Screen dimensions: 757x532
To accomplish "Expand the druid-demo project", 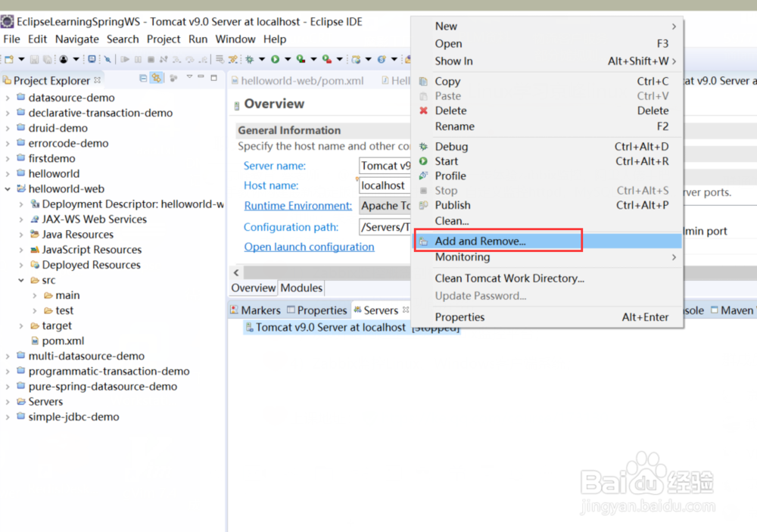I will 8,129.
